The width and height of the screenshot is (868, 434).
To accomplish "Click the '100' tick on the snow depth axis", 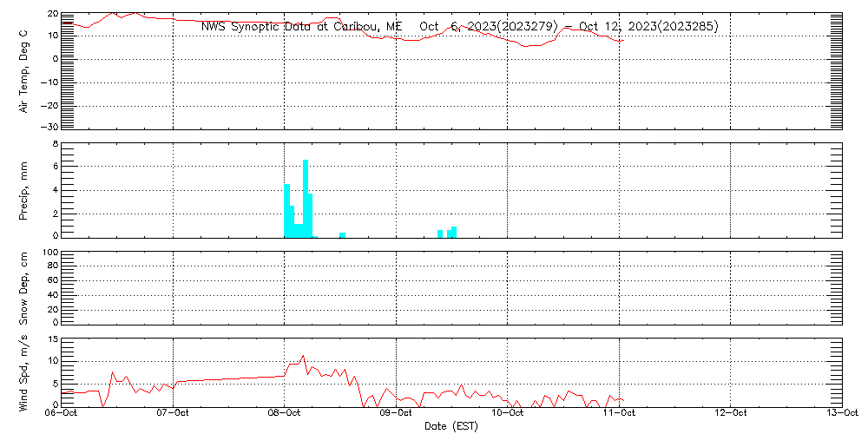I will [x=50, y=253].
